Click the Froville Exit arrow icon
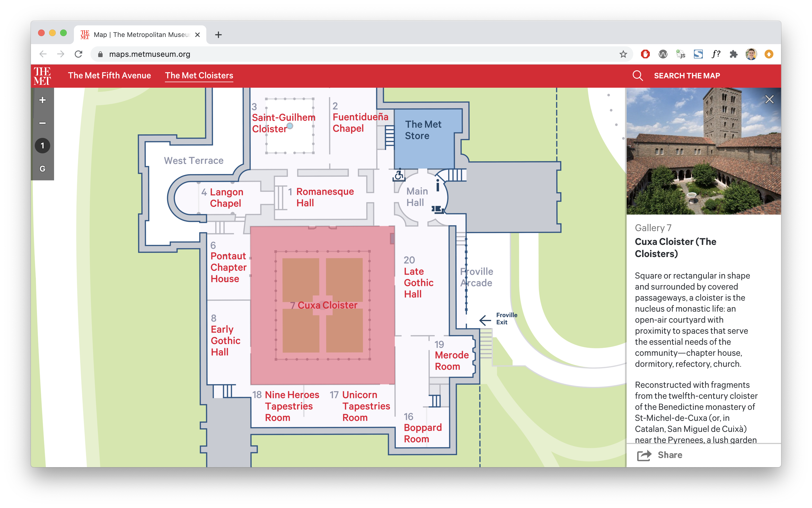812x508 pixels. coord(485,320)
